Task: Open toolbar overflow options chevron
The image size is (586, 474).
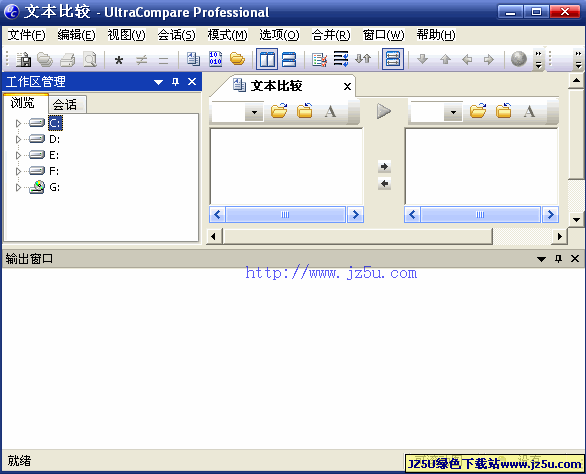Action: [538, 59]
